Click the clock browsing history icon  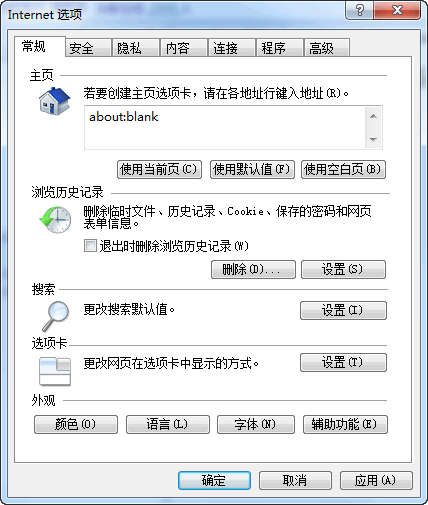click(55, 219)
